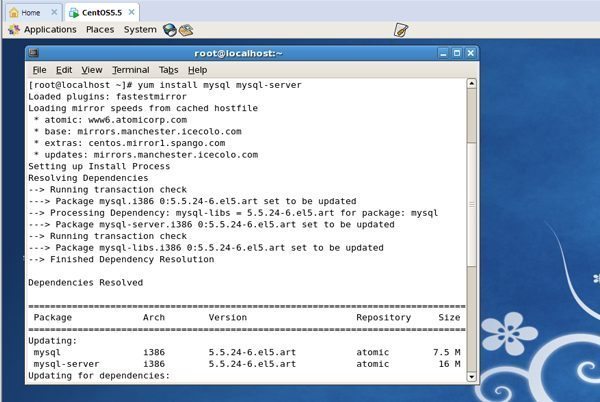Open the terminal Help menu
The width and height of the screenshot is (600, 402).
pos(197,70)
